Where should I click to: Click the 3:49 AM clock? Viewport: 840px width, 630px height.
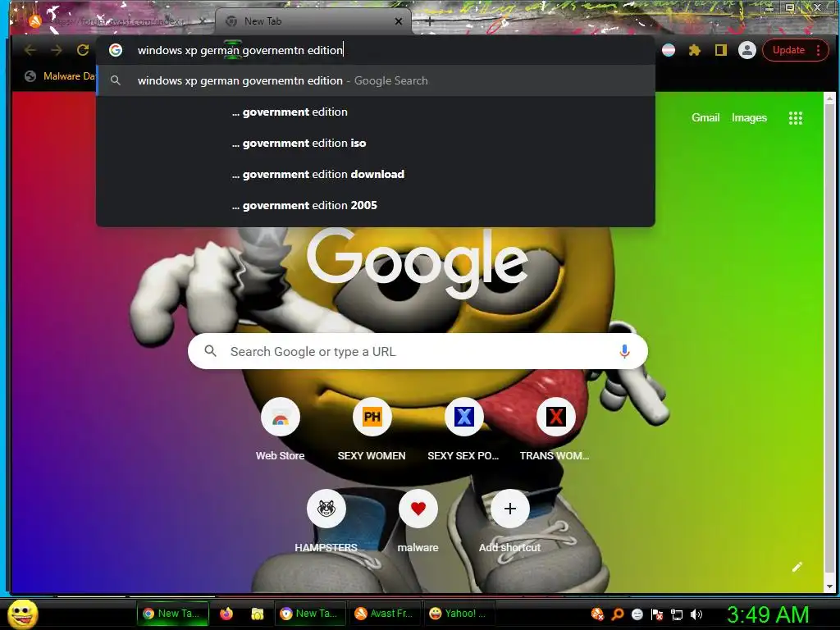point(768,614)
